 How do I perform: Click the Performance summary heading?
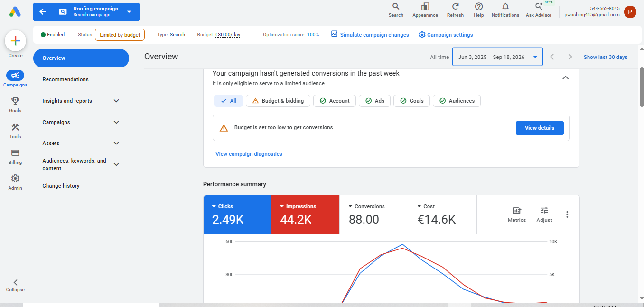[x=234, y=184]
